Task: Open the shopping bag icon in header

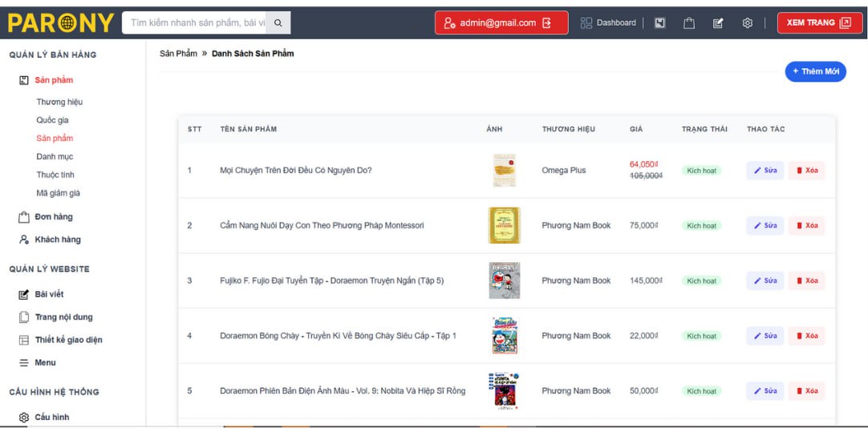Action: 688,23
